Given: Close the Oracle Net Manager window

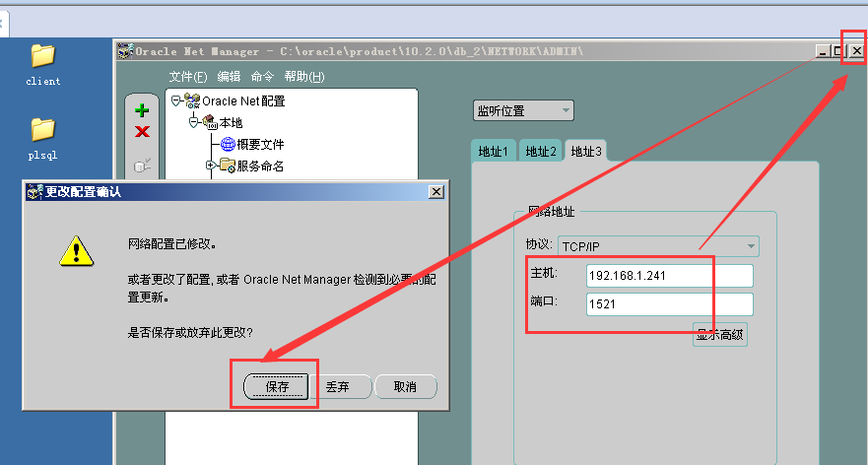Looking at the screenshot, I should 856,51.
